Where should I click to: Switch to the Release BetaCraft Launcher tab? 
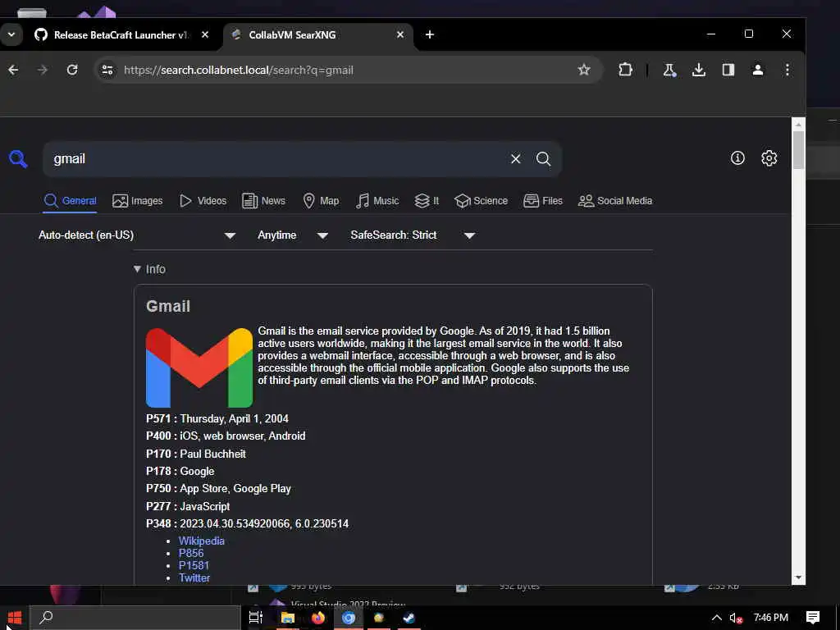coord(121,34)
